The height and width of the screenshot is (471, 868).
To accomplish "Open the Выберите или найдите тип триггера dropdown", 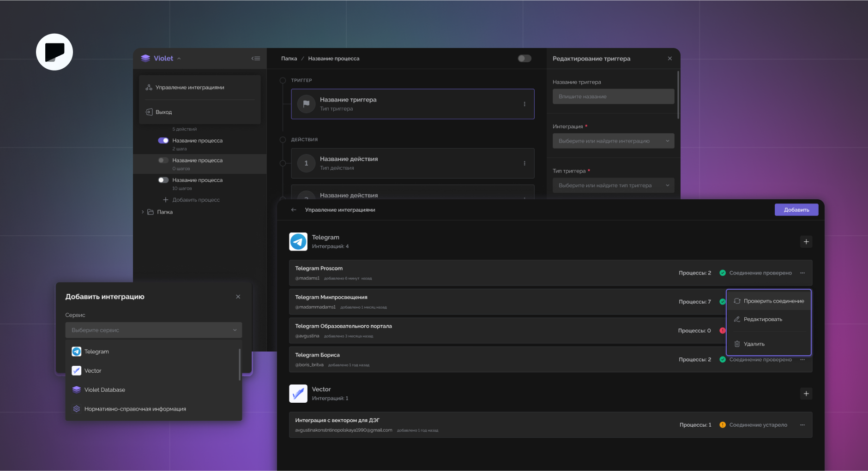I will pyautogui.click(x=613, y=185).
